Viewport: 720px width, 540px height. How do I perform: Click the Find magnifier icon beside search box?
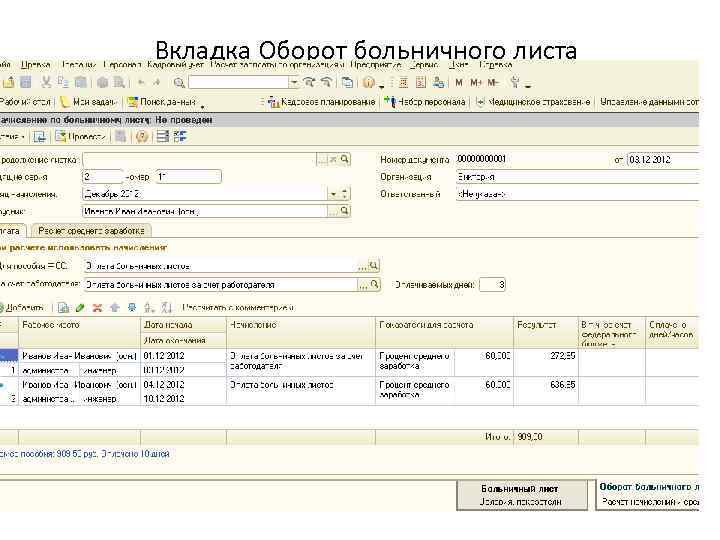tap(179, 83)
